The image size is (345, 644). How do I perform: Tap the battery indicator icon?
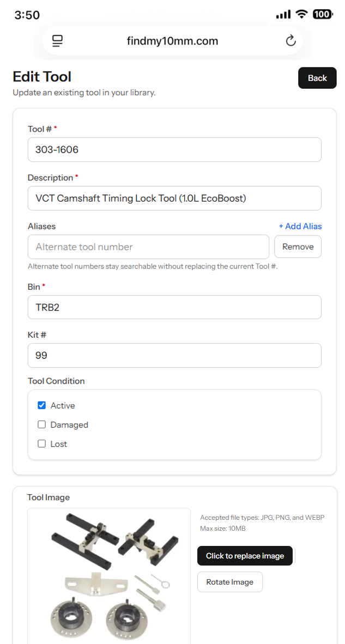323,14
